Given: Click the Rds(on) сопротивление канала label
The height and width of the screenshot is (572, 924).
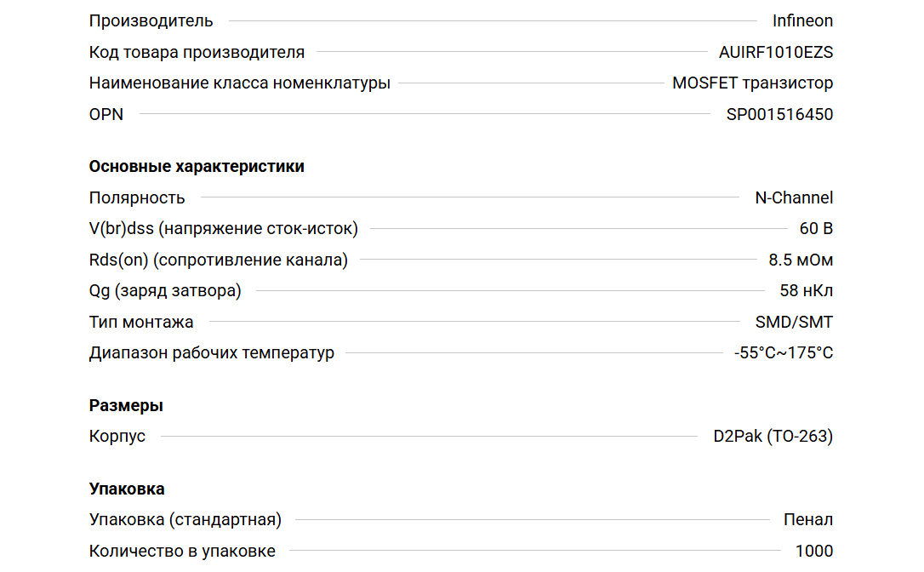Looking at the screenshot, I should point(219,260).
